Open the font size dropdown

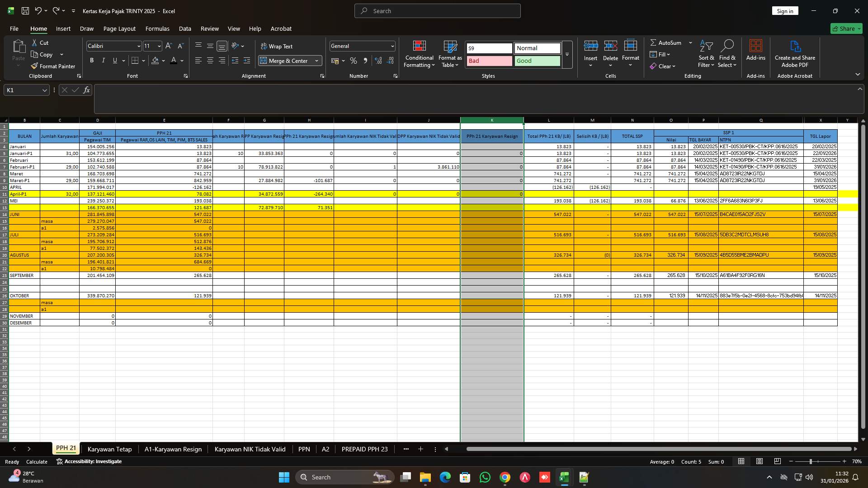(x=158, y=46)
